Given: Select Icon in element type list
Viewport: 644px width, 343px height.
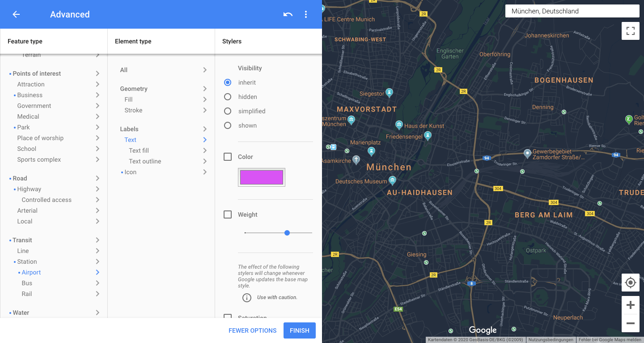Looking at the screenshot, I should point(131,172).
